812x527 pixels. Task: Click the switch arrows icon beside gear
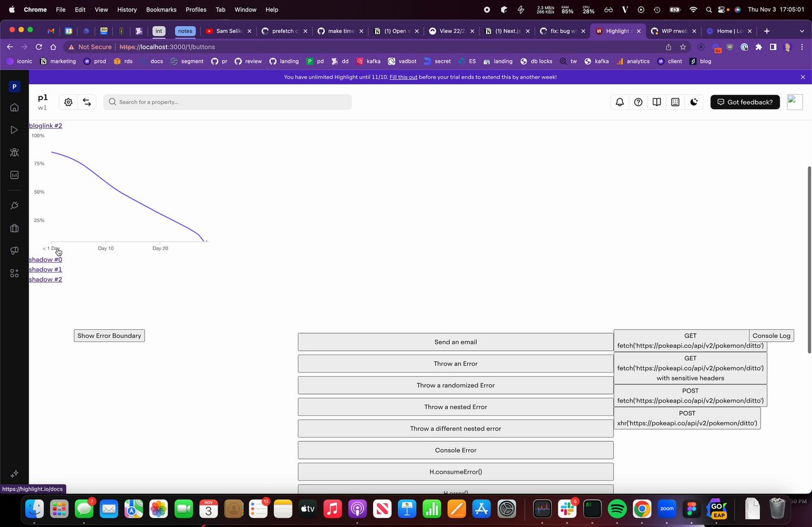coord(87,102)
